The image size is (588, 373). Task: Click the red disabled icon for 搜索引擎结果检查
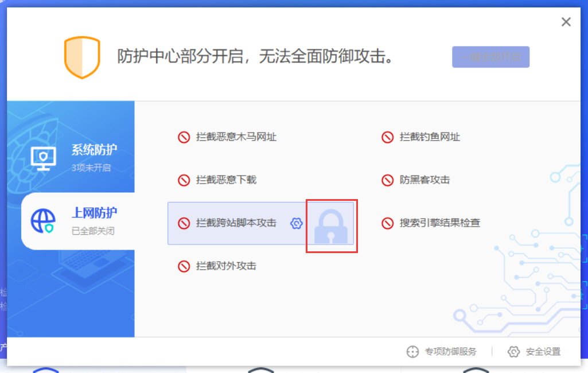click(387, 223)
